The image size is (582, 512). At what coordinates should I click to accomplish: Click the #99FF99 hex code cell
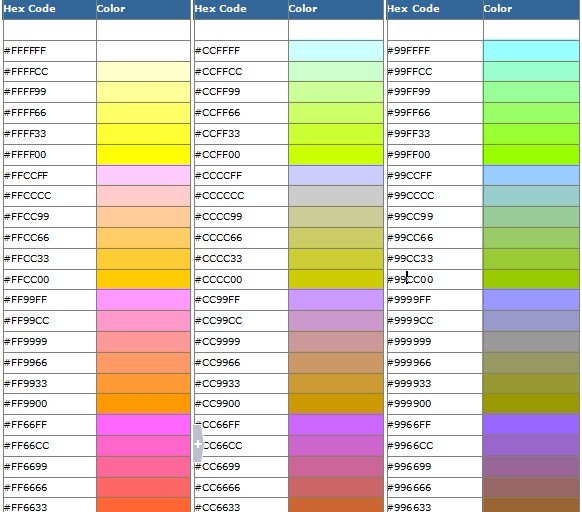click(435, 92)
